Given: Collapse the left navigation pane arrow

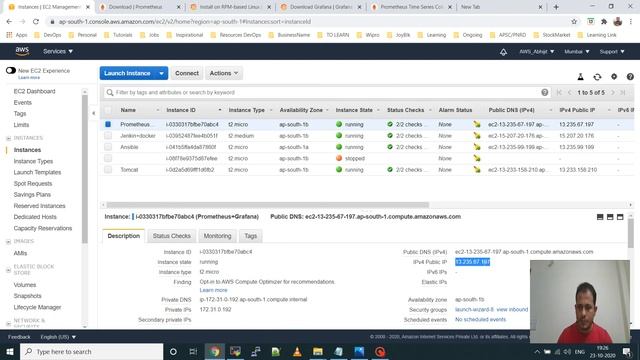Looking at the screenshot, I should pyautogui.click(x=93, y=113).
